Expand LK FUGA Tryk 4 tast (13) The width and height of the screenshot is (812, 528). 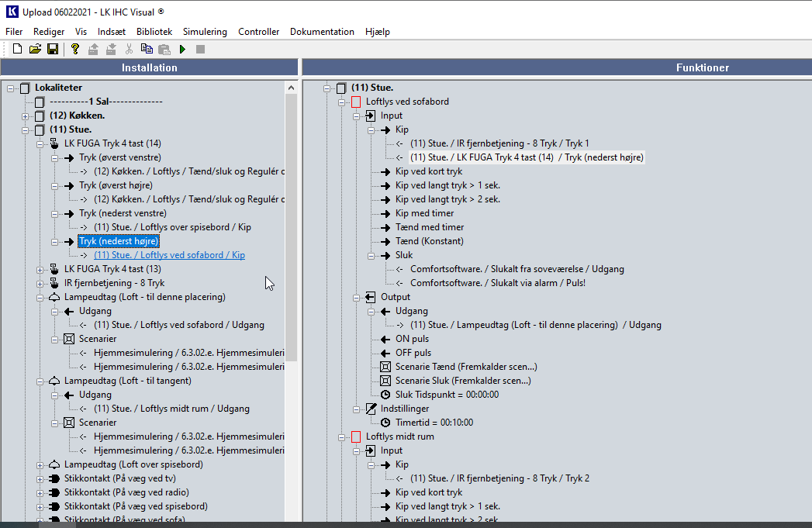pyautogui.click(x=40, y=269)
